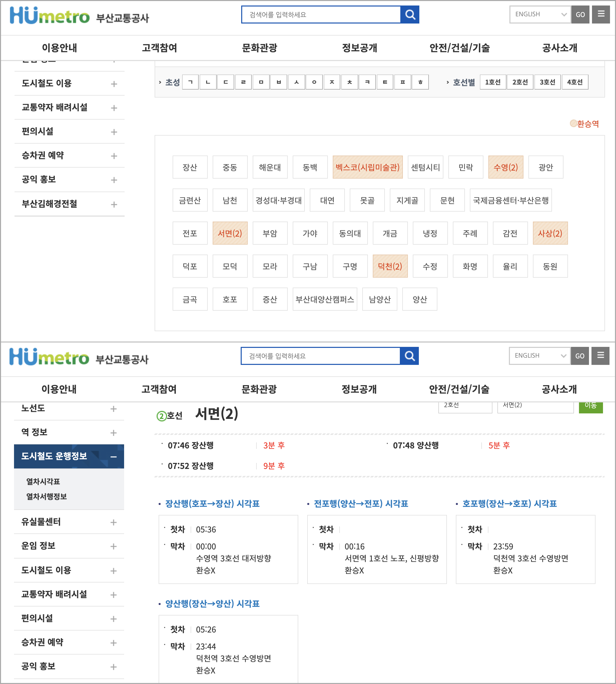Expand the 도시철도 이용 plus icon in top sidebar
616x684 pixels.
114,84
